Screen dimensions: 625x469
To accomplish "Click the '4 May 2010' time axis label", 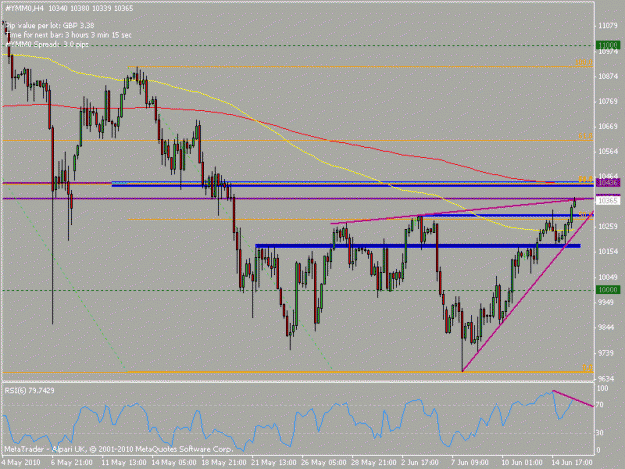I will pos(21,462).
